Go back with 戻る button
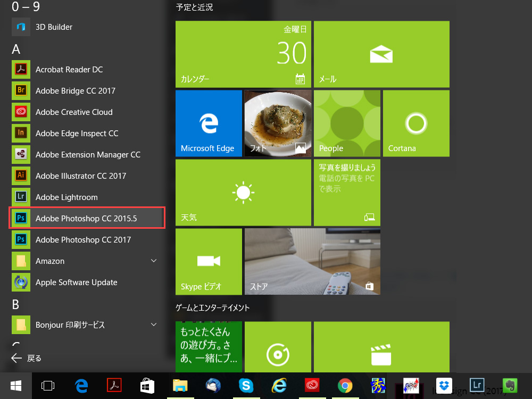Screen dimensions: 532x399 (26, 358)
